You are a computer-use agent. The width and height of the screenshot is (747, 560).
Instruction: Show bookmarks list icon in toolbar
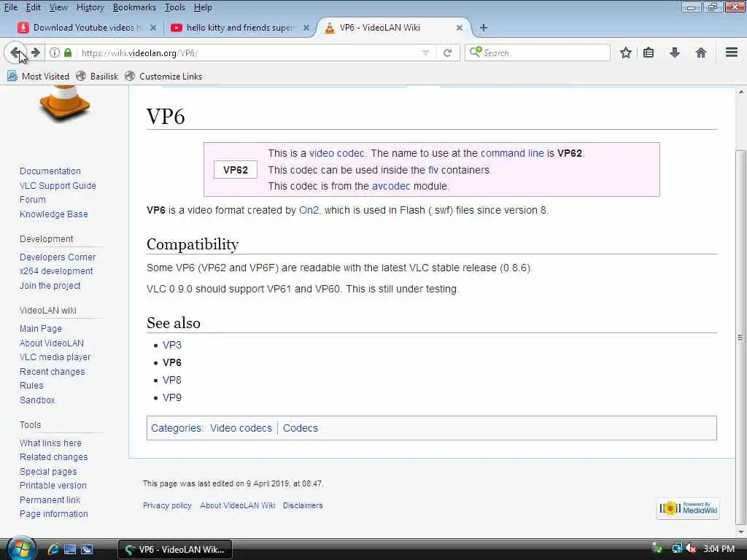click(x=649, y=52)
